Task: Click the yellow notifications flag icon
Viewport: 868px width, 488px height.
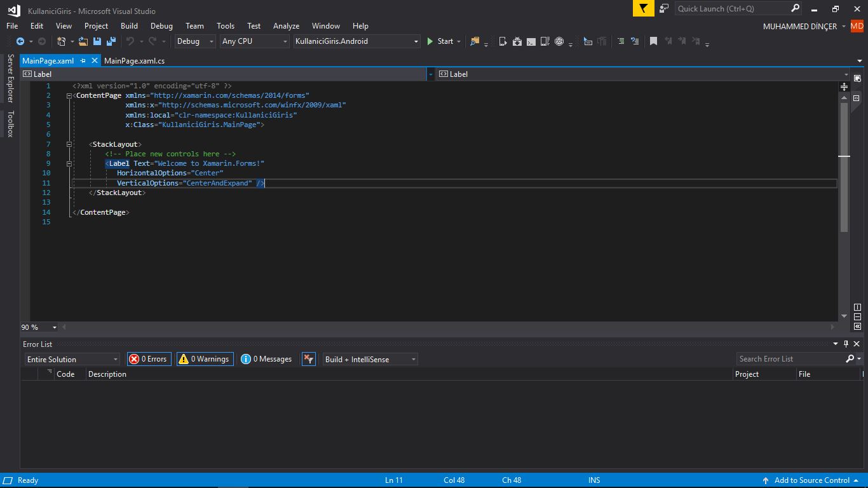Action: coord(644,8)
